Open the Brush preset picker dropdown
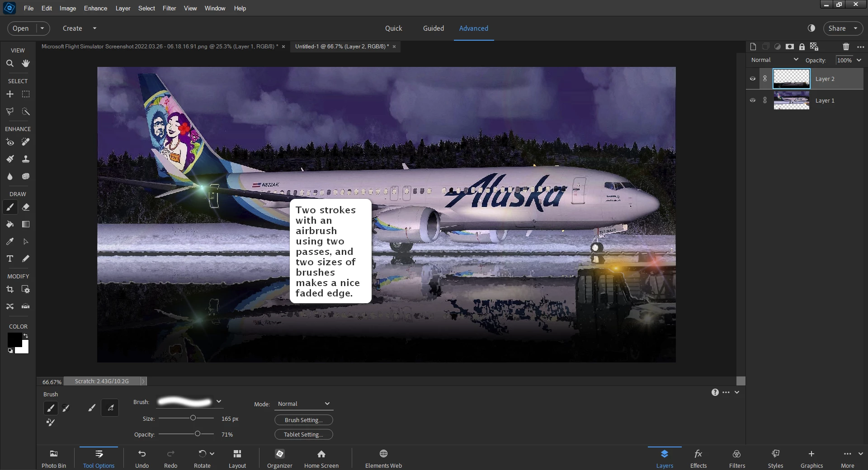The image size is (868, 470). (219, 401)
